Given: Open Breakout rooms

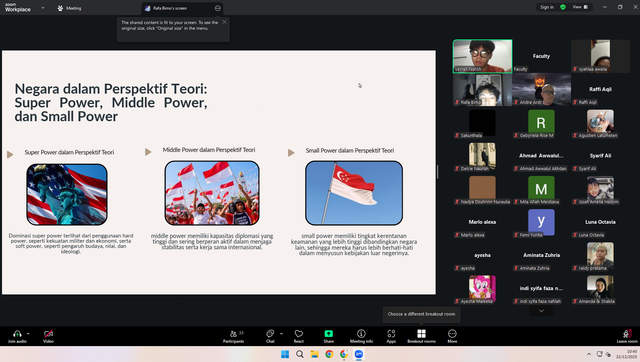Looking at the screenshot, I should coord(422,336).
